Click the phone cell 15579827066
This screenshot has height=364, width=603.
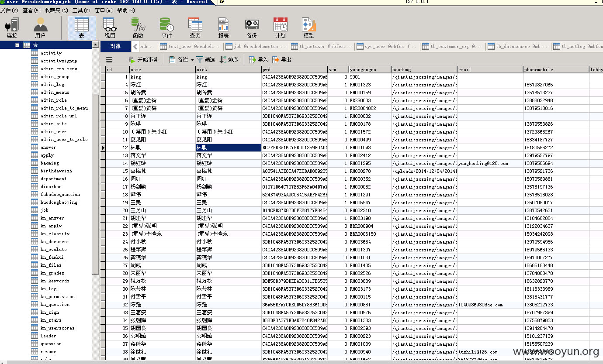[x=556, y=85]
